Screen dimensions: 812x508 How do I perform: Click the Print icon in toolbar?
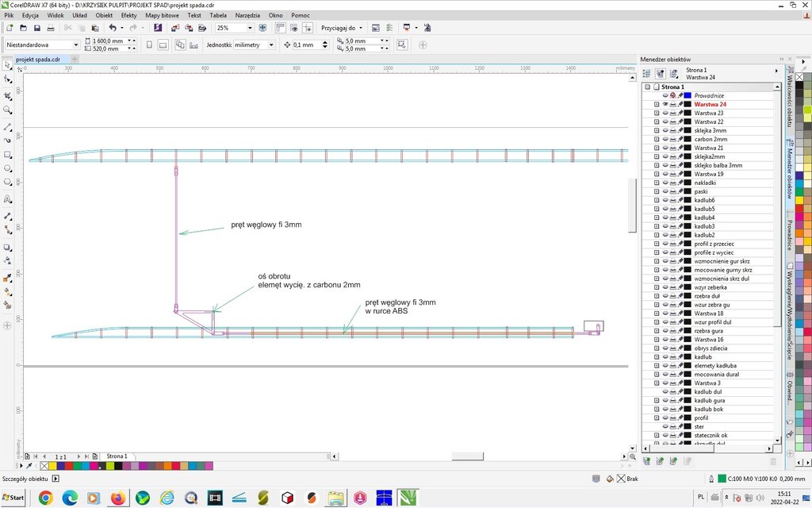pos(51,28)
